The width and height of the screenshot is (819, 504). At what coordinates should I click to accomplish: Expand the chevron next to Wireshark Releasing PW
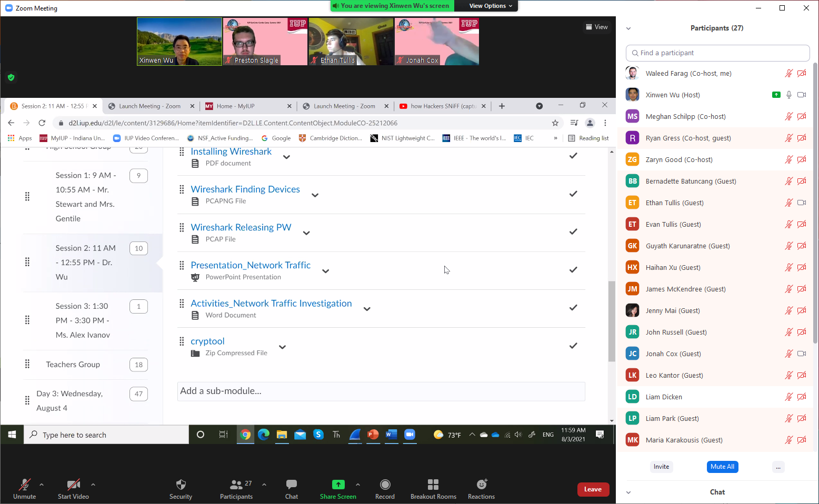point(306,233)
